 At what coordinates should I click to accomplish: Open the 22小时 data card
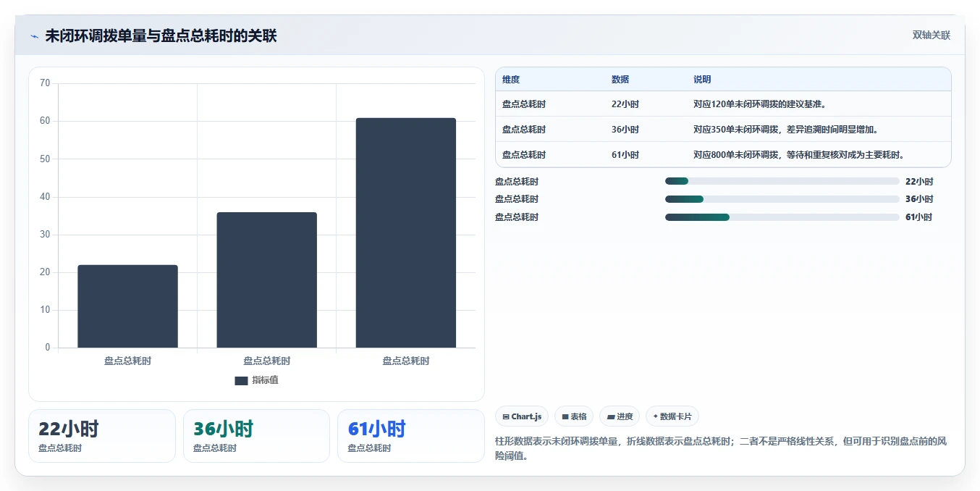tap(102, 436)
